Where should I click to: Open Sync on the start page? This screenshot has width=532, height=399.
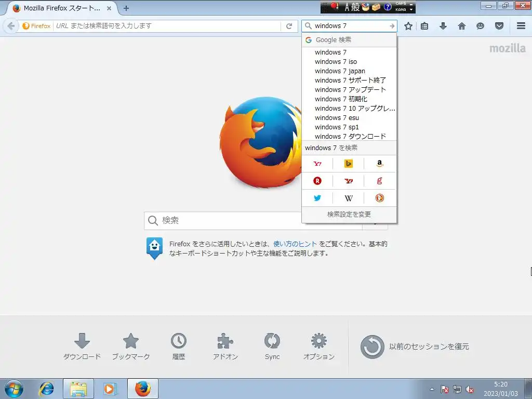[x=272, y=347]
